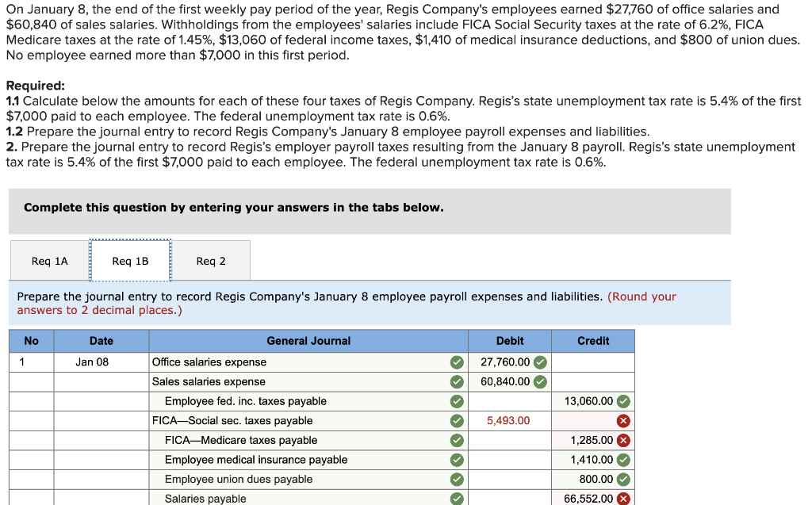Click green check next to 800.00 credit
This screenshot has height=505, width=812.
point(623,479)
